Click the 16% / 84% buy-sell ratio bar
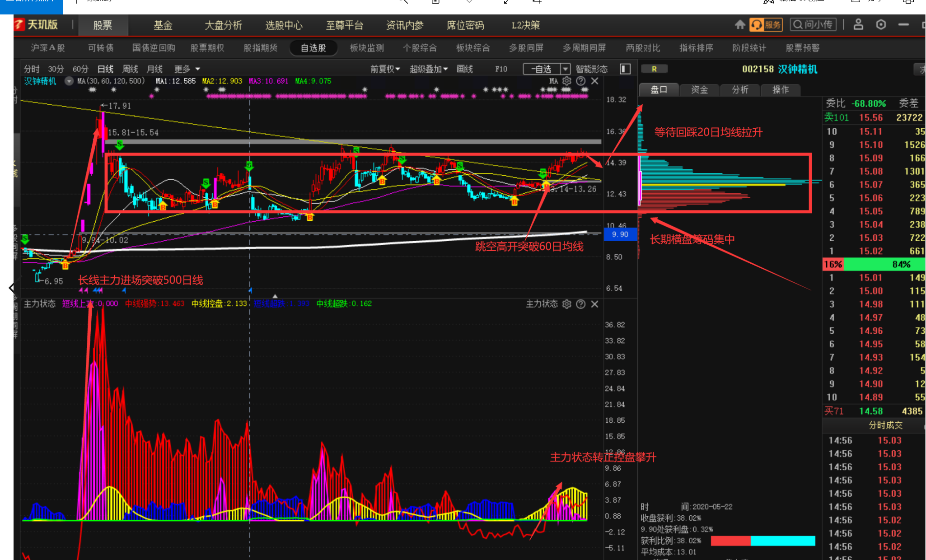Image resolution: width=926 pixels, height=560 pixels. pyautogui.click(x=874, y=264)
